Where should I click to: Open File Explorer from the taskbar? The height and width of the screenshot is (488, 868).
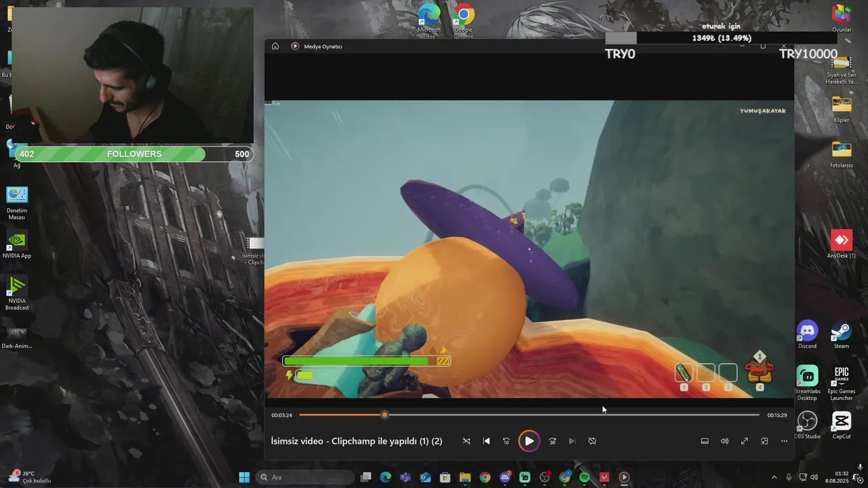(x=465, y=477)
